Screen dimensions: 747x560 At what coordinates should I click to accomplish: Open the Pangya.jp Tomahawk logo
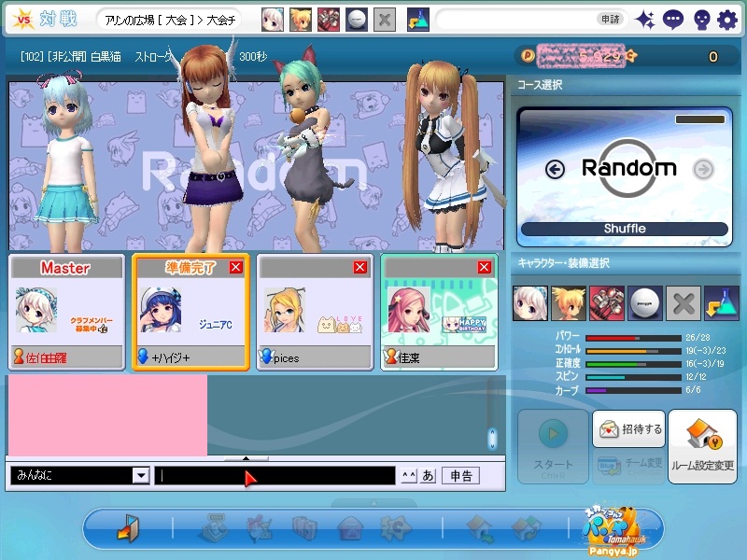pyautogui.click(x=613, y=530)
